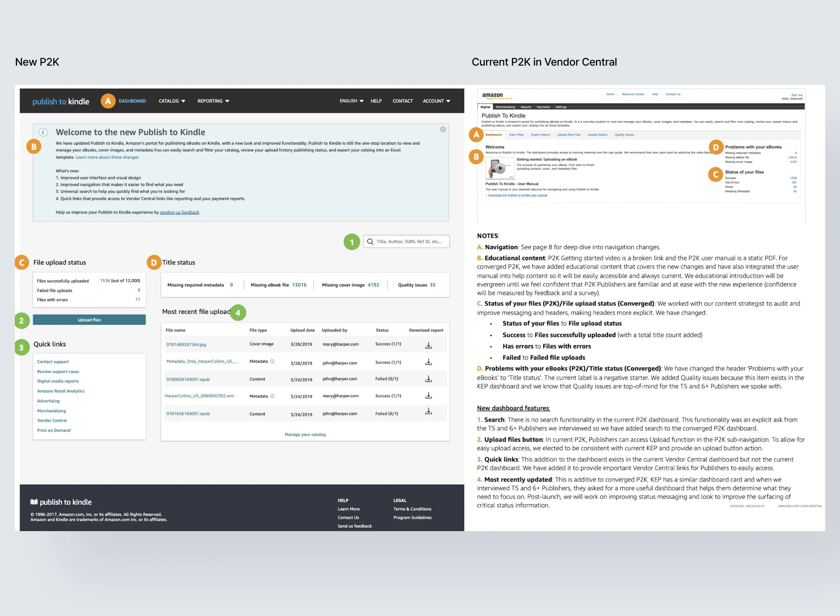The width and height of the screenshot is (840, 616).
Task: Click the Files with errors count 17
Action: point(138,300)
